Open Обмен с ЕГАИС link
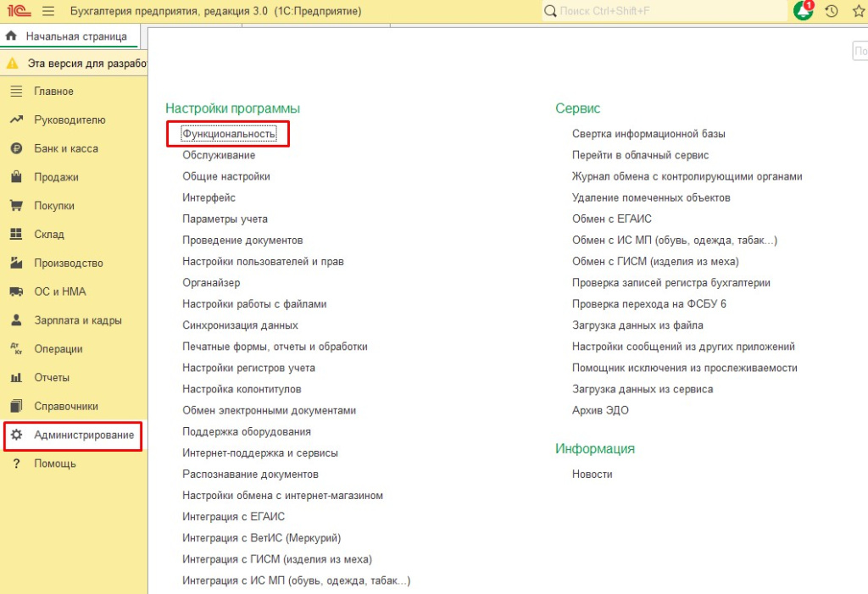The height and width of the screenshot is (594, 868). [612, 219]
